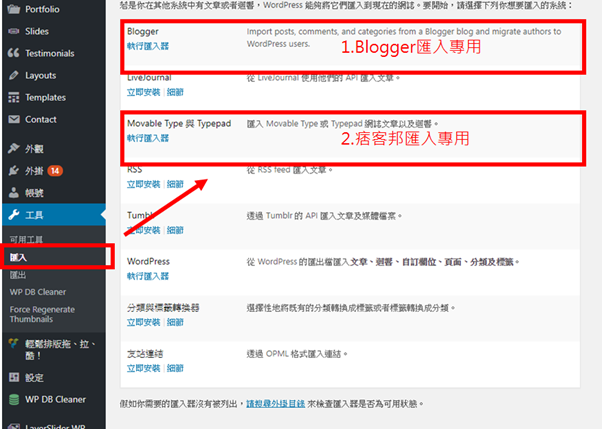Click the 設定 settings icon

(14, 378)
